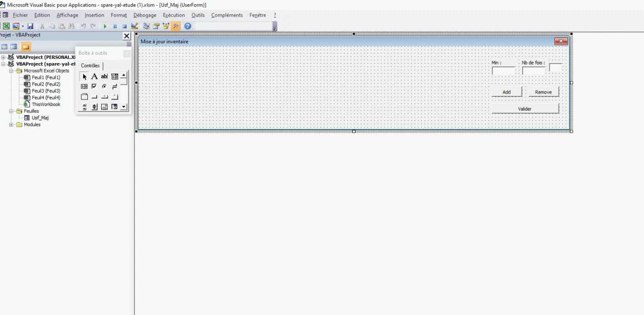Select the RefEdit control in the toolbox
The height and width of the screenshot is (315, 644).
pos(115,107)
